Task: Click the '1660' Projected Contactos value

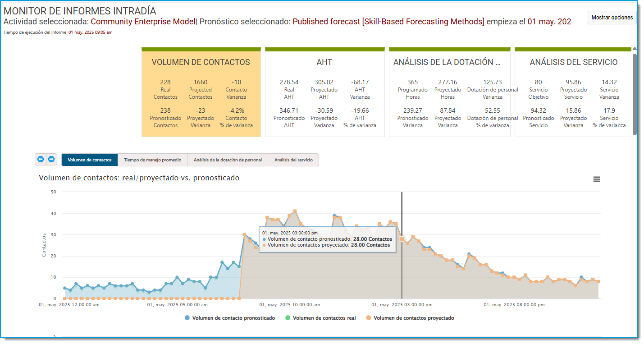Action: pyautogui.click(x=201, y=82)
